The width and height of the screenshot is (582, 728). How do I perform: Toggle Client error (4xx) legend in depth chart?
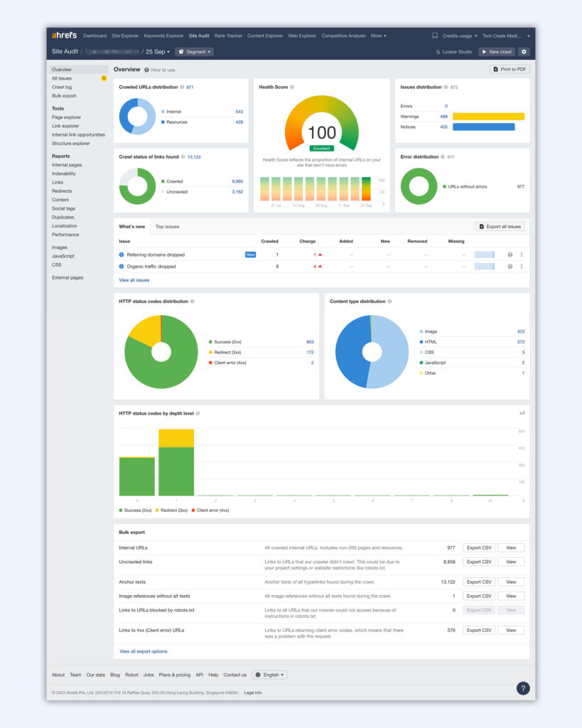pyautogui.click(x=210, y=510)
